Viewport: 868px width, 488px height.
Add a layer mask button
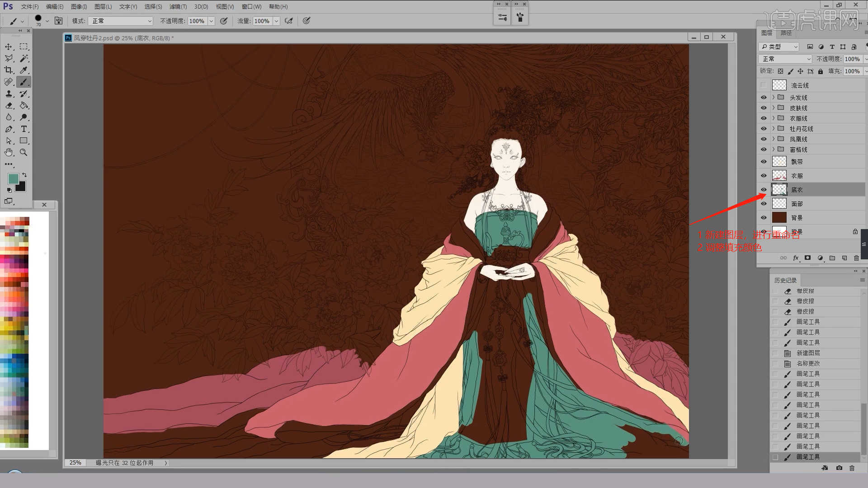click(807, 258)
